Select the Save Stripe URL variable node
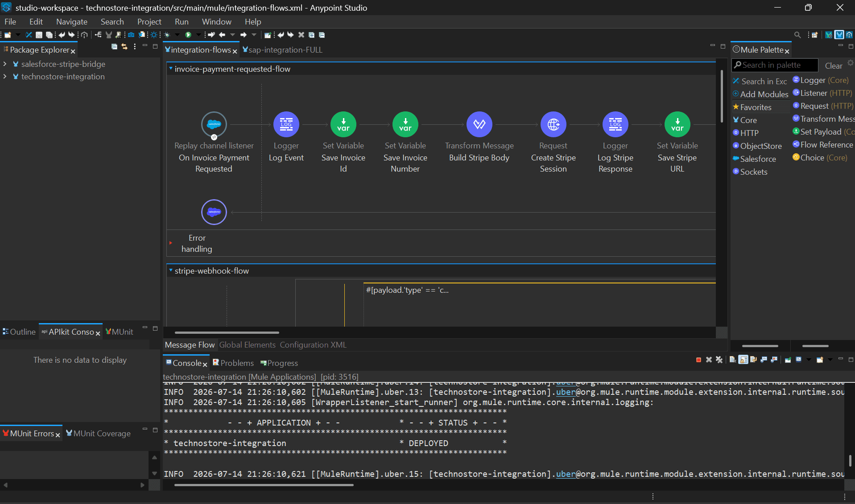 677,124
